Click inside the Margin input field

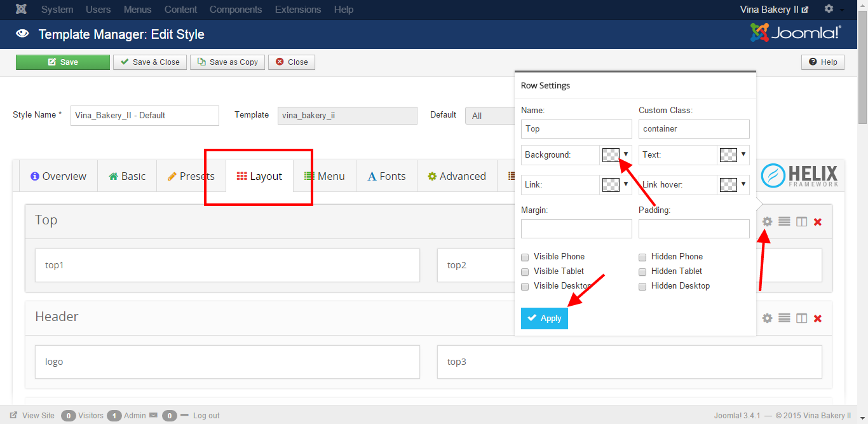[576, 228]
